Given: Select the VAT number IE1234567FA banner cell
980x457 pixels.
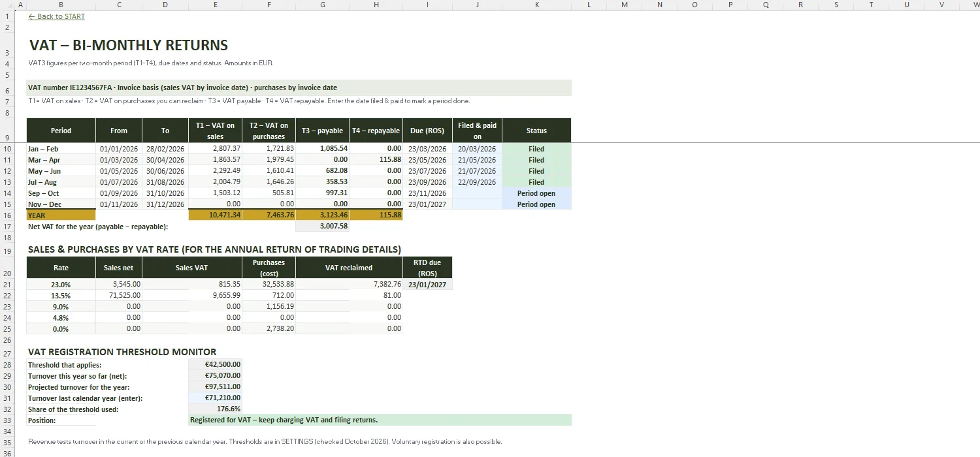Looking at the screenshot, I should coord(299,87).
